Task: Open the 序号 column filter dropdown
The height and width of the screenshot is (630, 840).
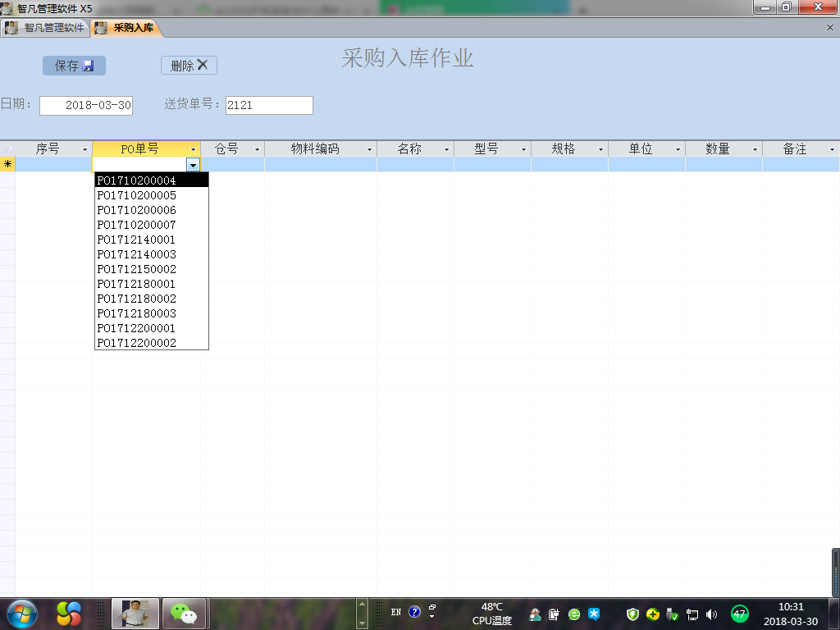Action: point(84,149)
